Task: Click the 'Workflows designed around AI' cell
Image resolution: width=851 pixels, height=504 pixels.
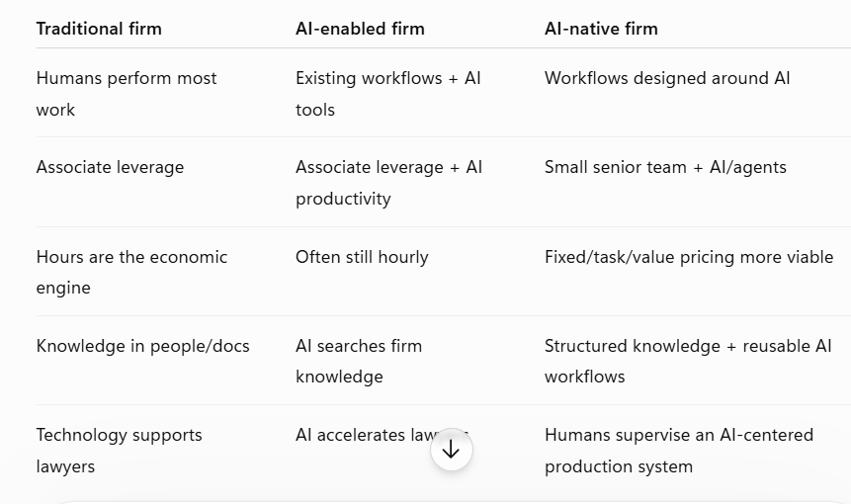Action: [x=667, y=78]
